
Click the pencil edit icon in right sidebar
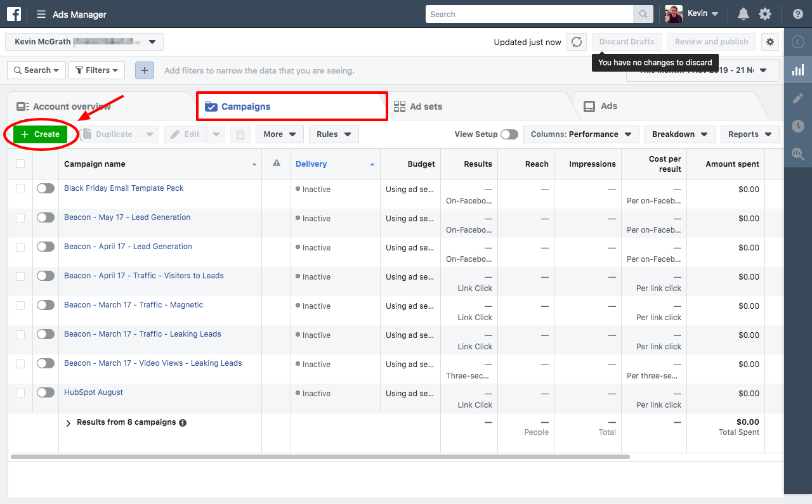(798, 98)
